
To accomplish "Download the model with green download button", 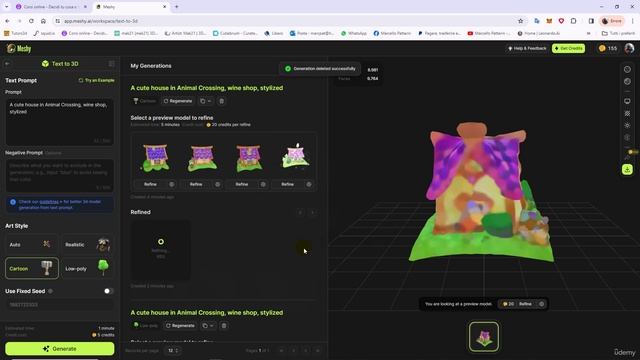I will pyautogui.click(x=627, y=169).
